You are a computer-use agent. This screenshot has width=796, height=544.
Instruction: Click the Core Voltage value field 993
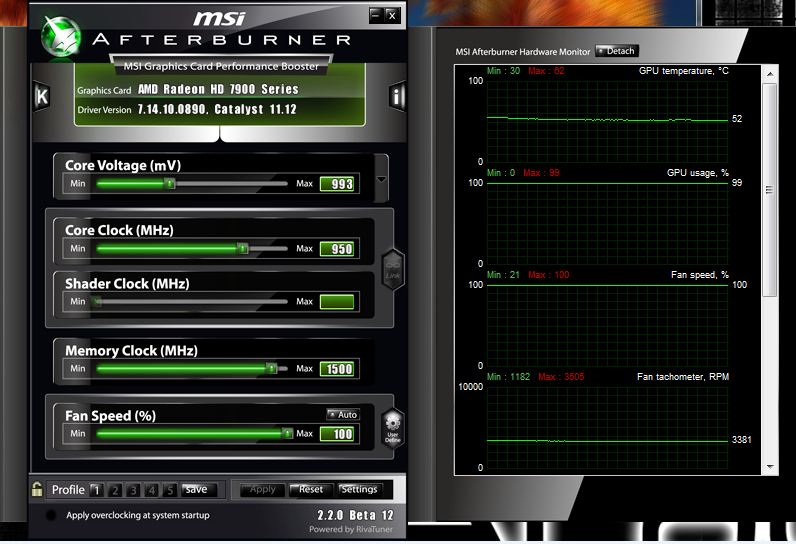click(x=337, y=184)
